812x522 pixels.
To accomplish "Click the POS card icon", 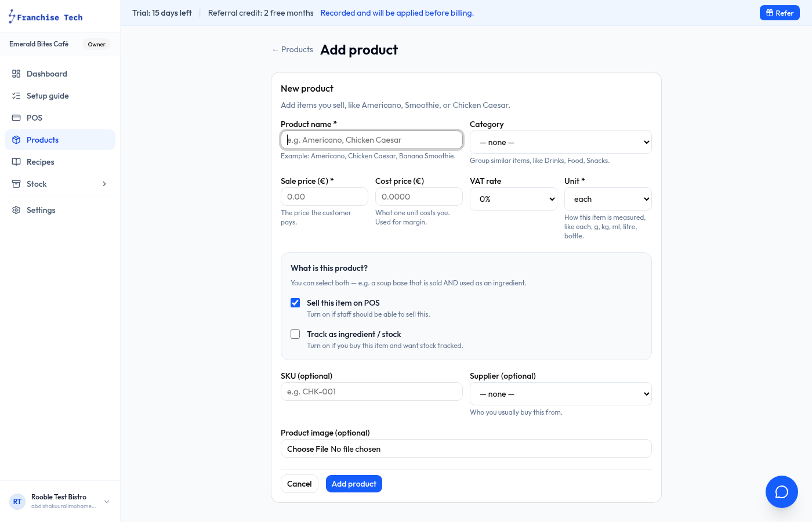I will point(16,118).
